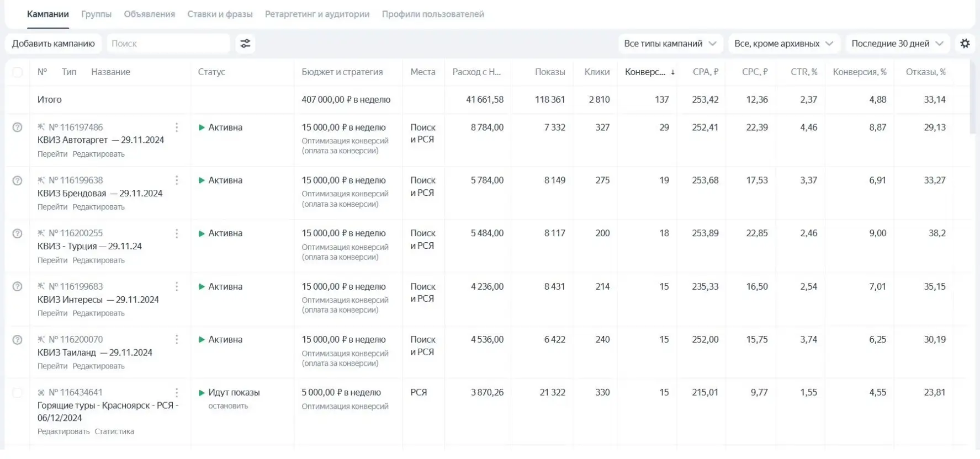Switch to the Объявления tab
The width and height of the screenshot is (980, 459).
point(150,14)
